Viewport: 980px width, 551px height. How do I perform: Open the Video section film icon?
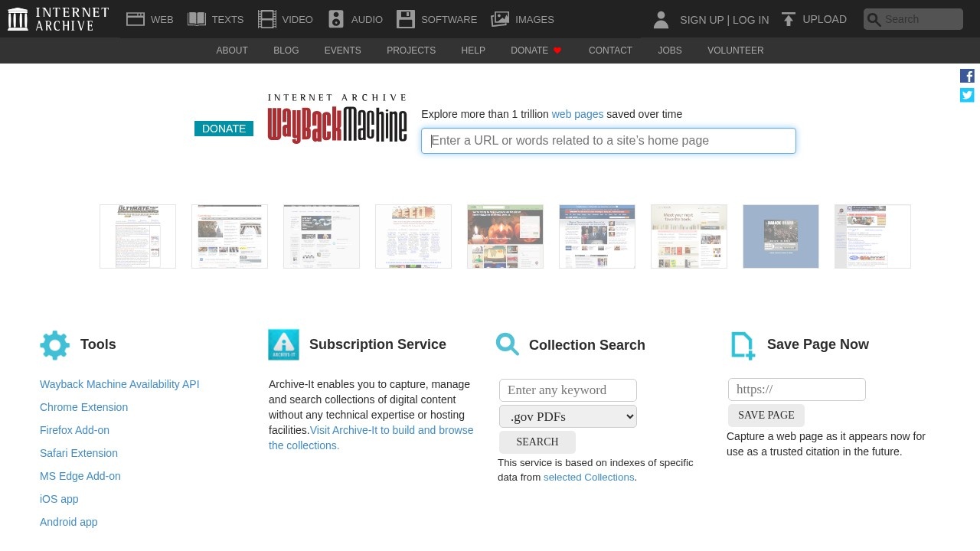[x=266, y=19]
